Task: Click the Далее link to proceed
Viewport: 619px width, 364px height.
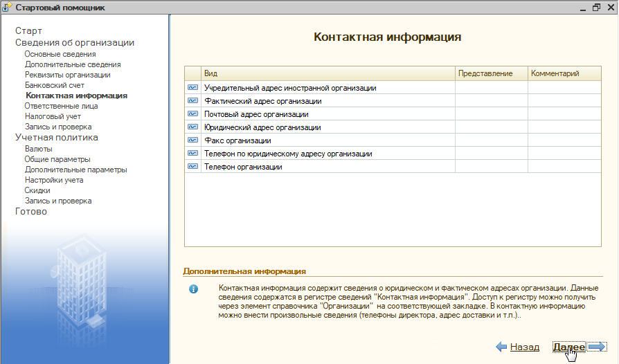Action: [x=568, y=347]
